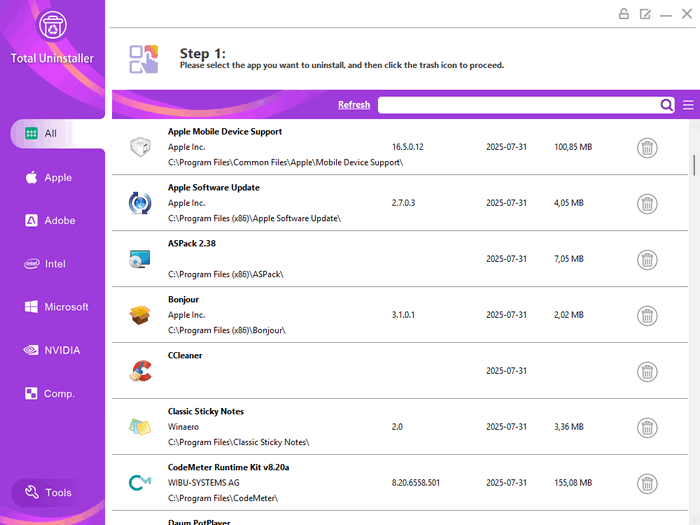Open the hamburger menu beside the search box
The height and width of the screenshot is (525, 700).
(x=688, y=105)
